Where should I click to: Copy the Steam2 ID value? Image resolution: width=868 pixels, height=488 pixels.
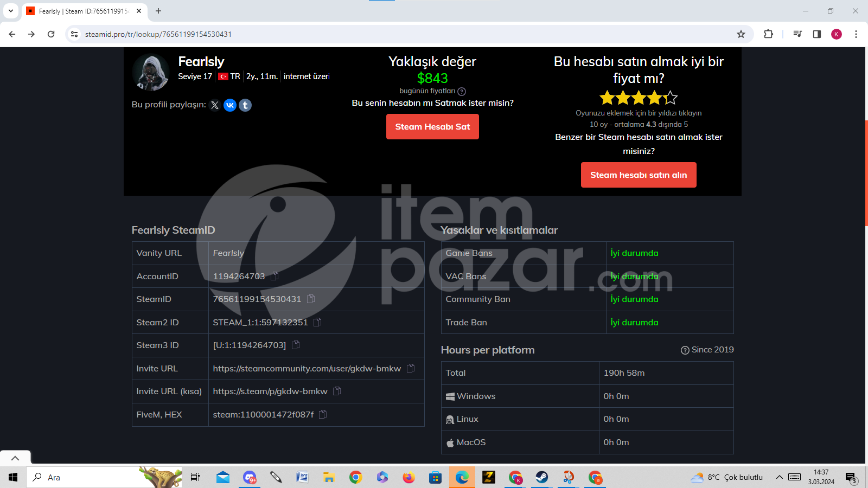[x=317, y=322]
